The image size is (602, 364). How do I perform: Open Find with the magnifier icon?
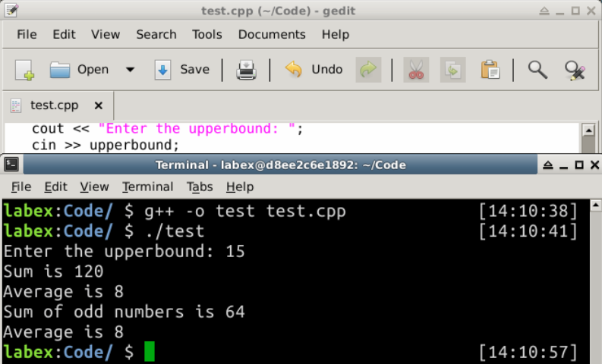coord(537,70)
